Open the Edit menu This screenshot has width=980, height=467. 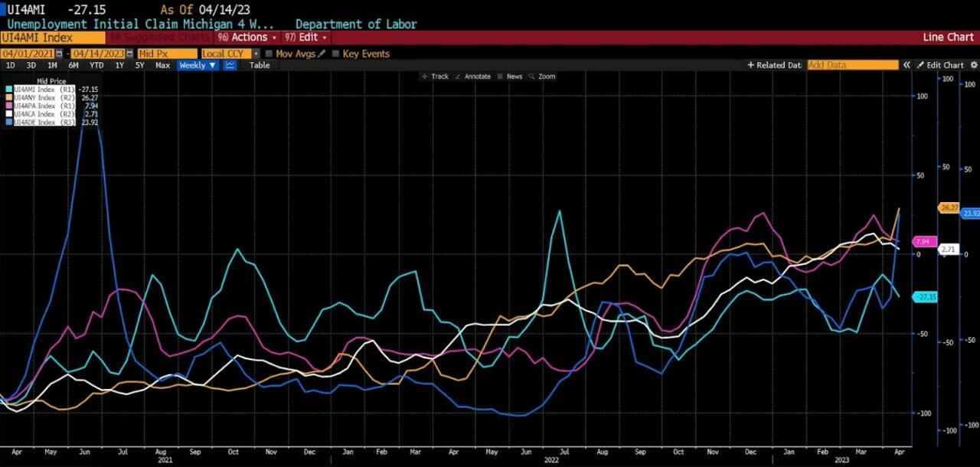306,37
